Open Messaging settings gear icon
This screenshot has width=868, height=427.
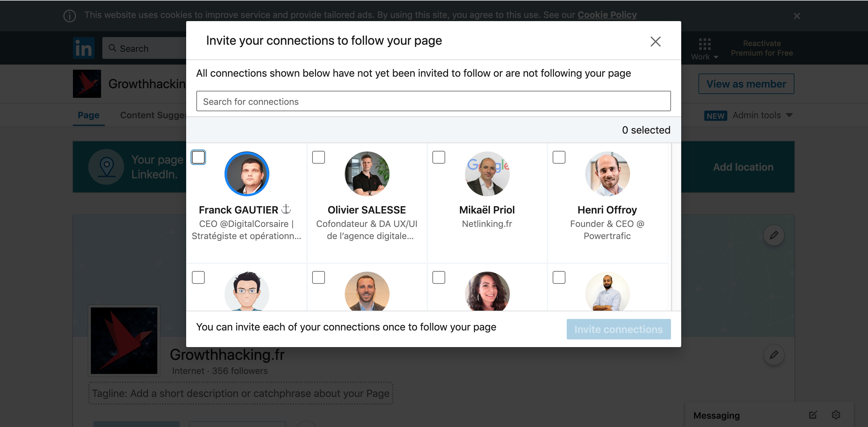(836, 415)
